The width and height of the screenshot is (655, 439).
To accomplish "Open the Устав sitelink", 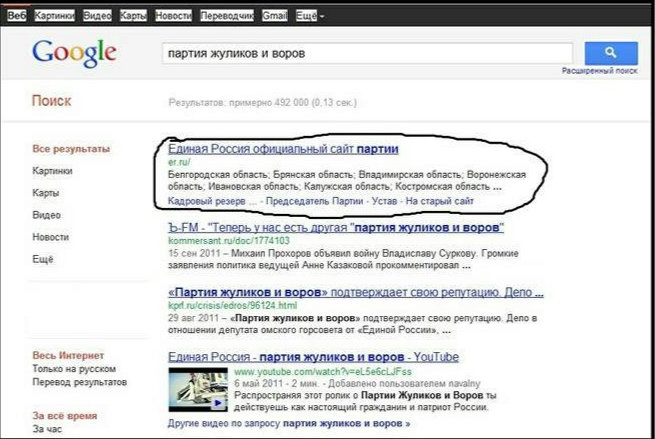I will point(384,201).
